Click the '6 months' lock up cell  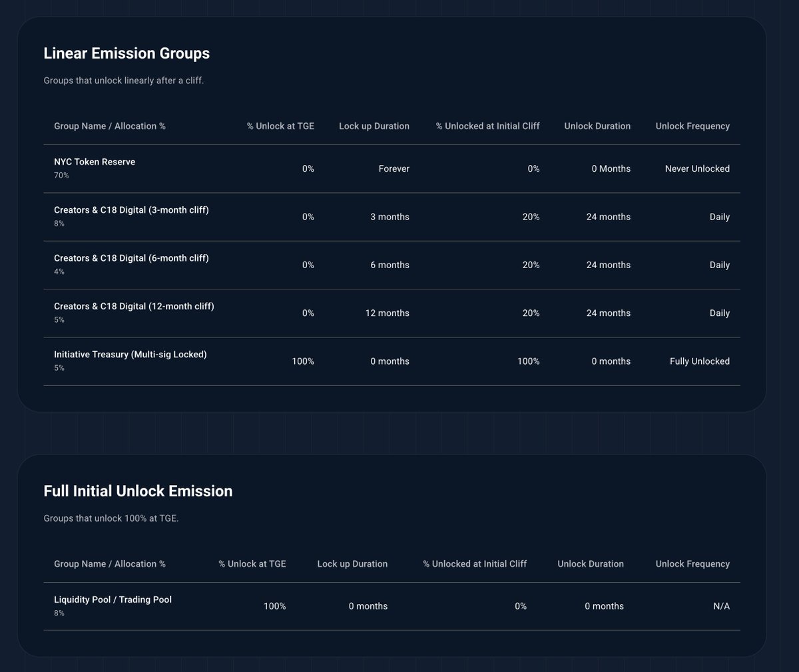[390, 265]
